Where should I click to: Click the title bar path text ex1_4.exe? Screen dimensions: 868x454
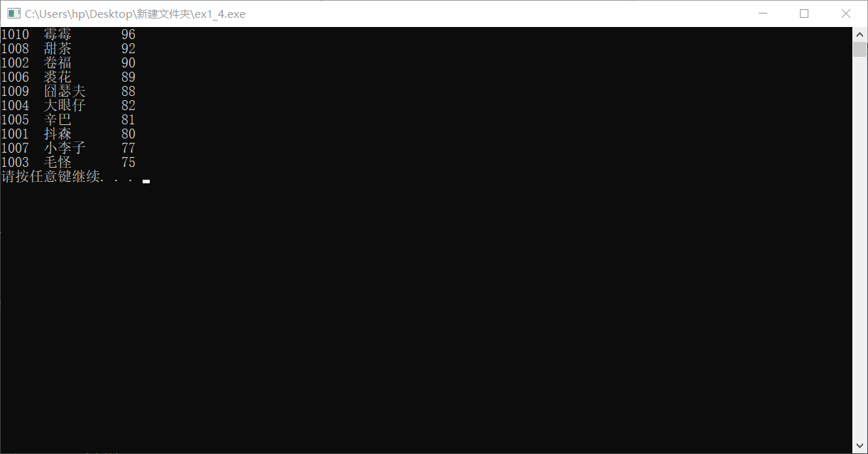tap(221, 13)
